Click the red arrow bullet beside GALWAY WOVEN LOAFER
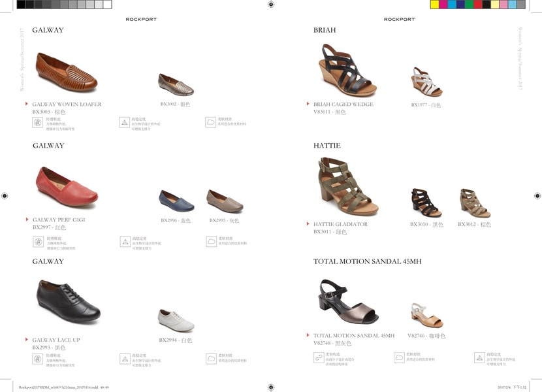 [27, 104]
